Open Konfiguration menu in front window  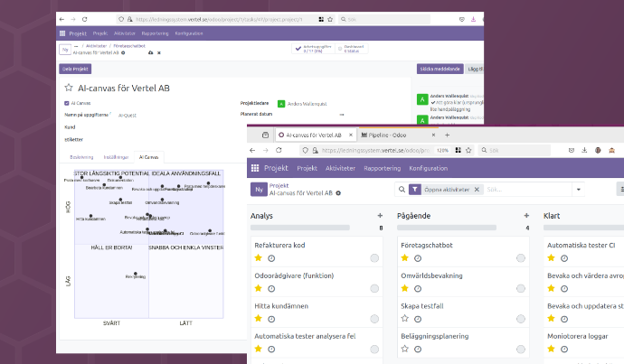[x=429, y=168]
